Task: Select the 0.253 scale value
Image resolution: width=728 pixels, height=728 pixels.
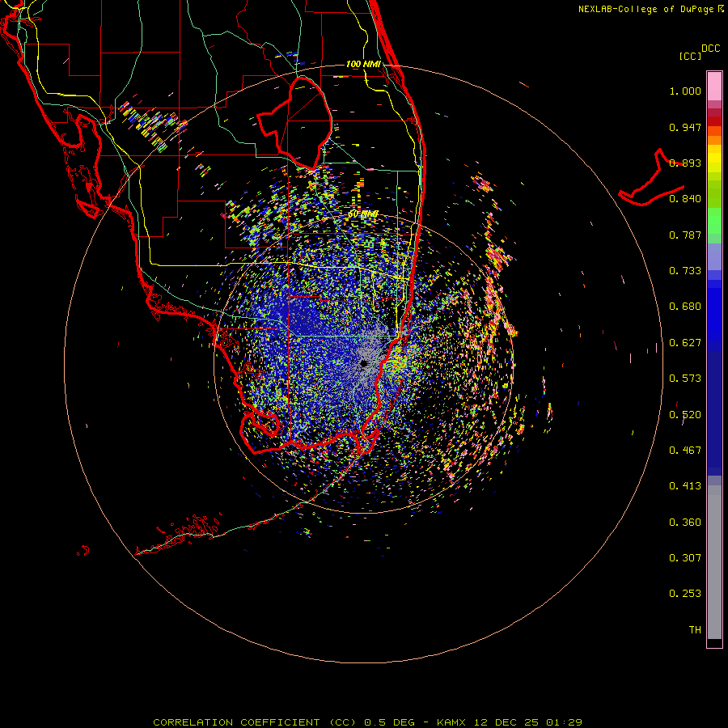Action: (685, 594)
